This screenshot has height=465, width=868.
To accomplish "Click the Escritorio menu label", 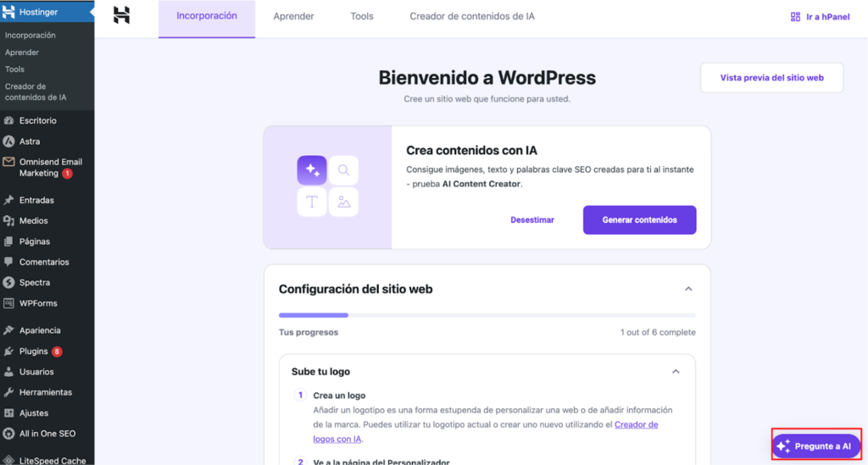I will (x=37, y=120).
